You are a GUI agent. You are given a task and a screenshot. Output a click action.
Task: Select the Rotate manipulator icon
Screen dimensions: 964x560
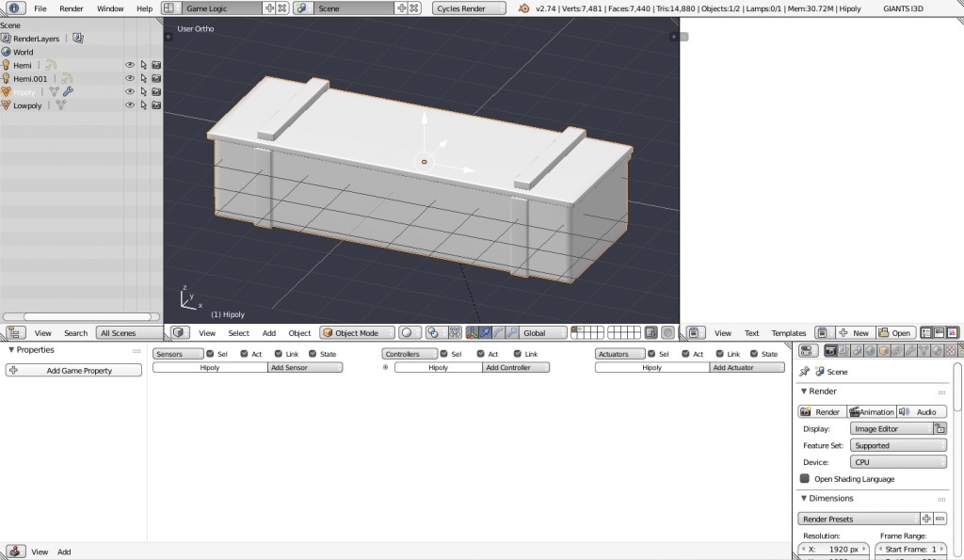(497, 332)
